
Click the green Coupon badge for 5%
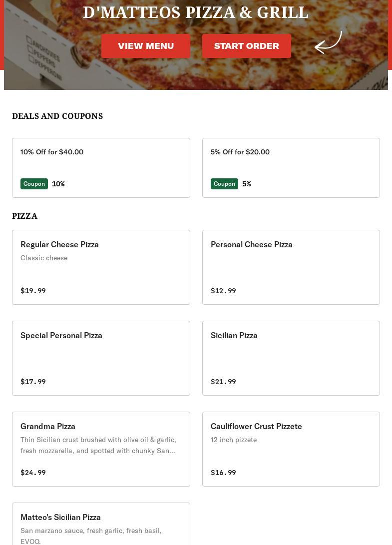(x=224, y=184)
